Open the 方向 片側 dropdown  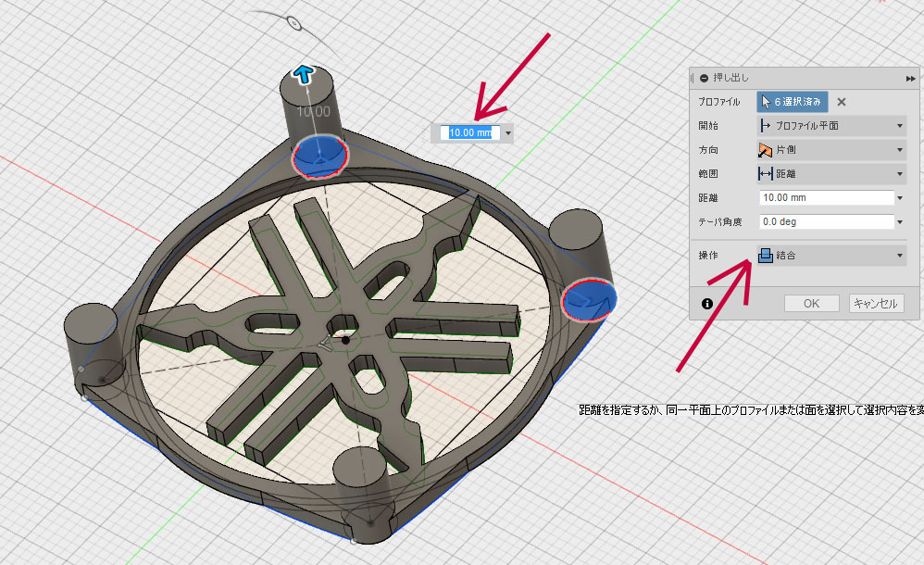tap(830, 150)
